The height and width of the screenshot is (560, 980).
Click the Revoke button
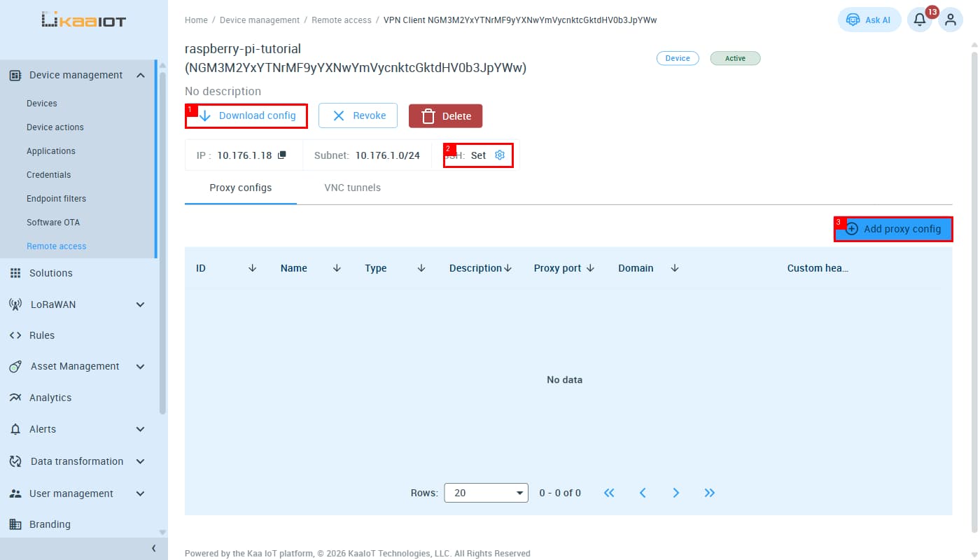click(358, 115)
